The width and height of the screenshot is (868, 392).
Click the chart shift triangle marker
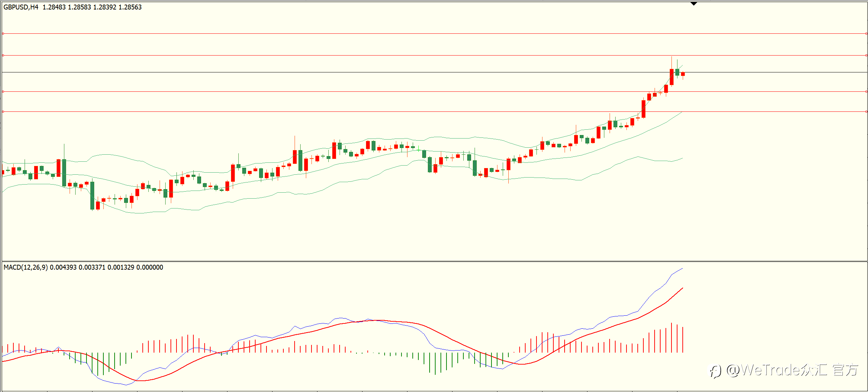point(694,4)
